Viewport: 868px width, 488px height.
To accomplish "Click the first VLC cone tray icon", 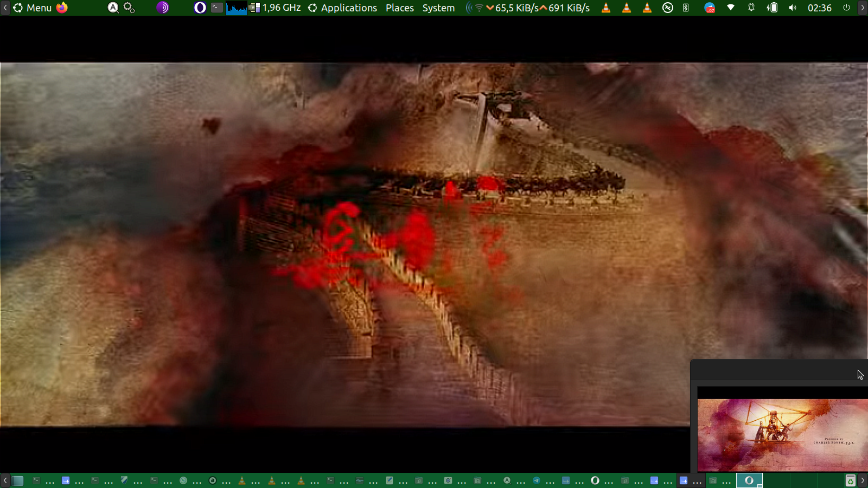I will tap(606, 8).
